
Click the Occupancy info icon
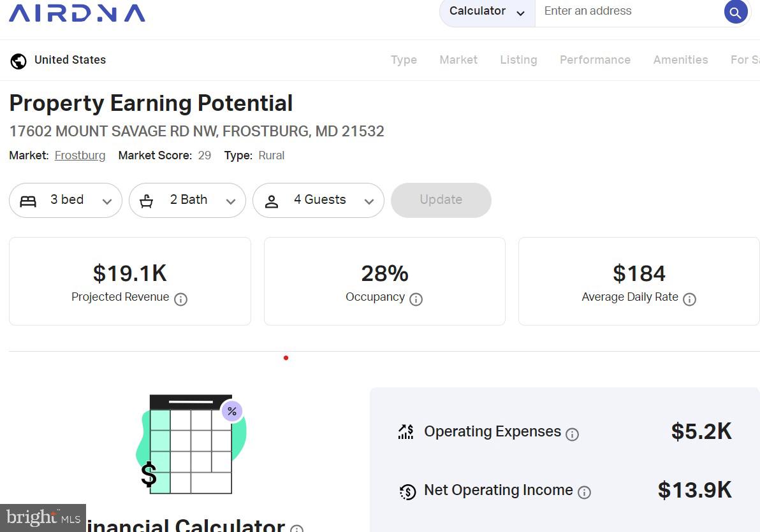pyautogui.click(x=416, y=299)
